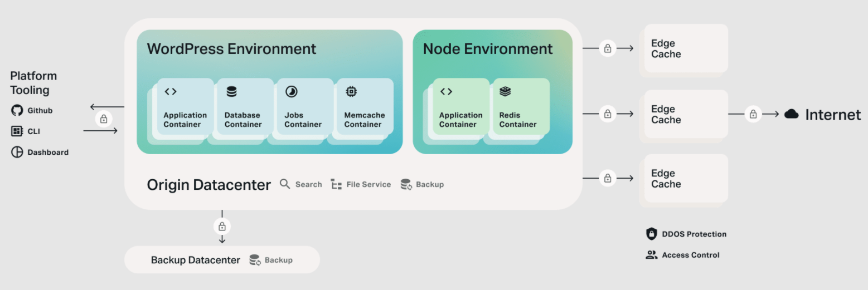Click the code icon in Node Application Container
The width and height of the screenshot is (868, 290).
446,92
